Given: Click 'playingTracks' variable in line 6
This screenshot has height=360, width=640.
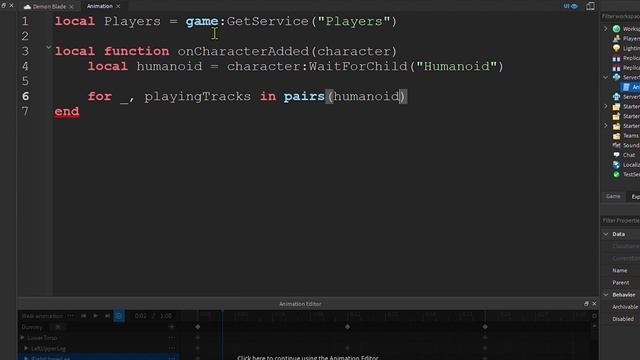Looking at the screenshot, I should [198, 96].
